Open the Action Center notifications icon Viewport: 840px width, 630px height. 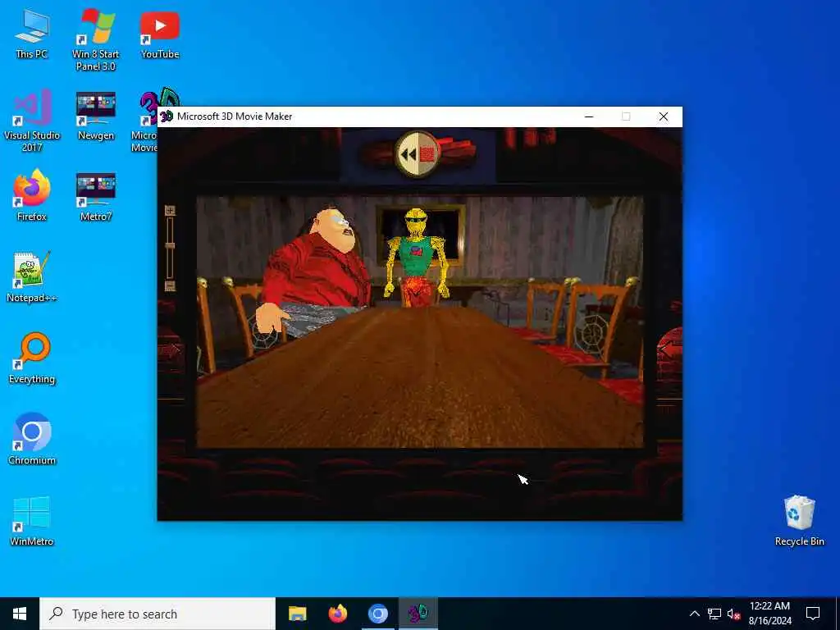[x=813, y=614]
